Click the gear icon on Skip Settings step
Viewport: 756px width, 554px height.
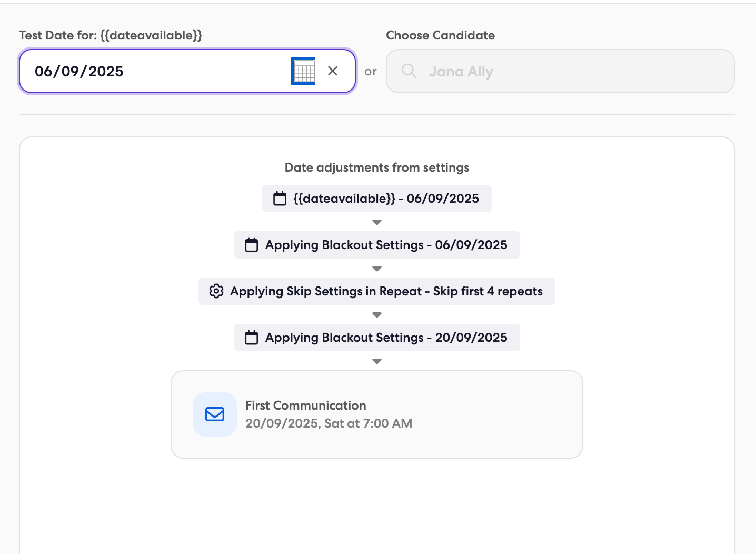pos(216,291)
